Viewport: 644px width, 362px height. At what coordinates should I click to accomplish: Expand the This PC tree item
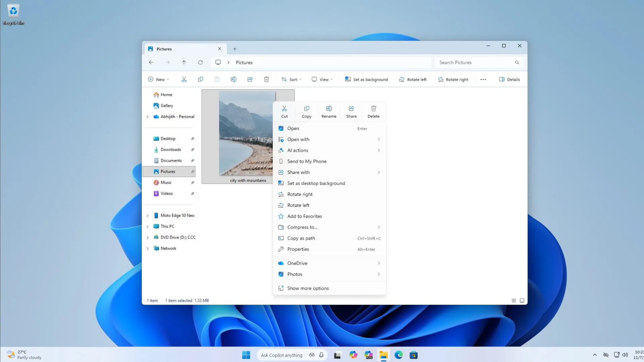tap(148, 226)
